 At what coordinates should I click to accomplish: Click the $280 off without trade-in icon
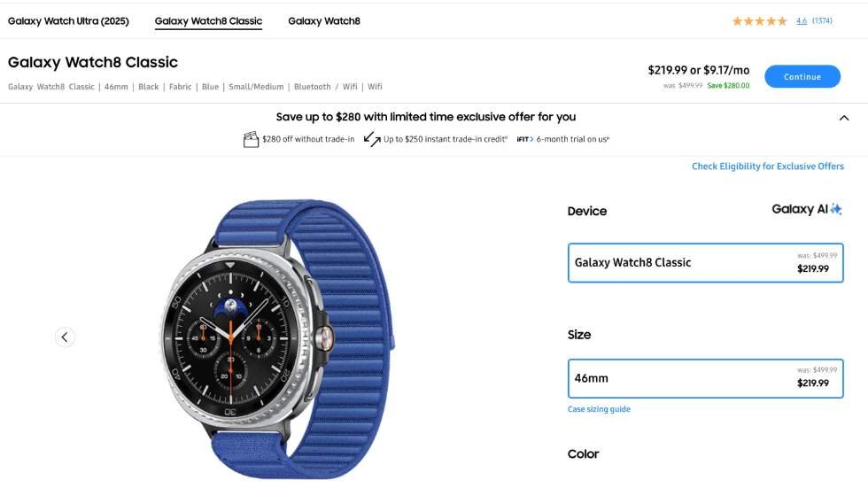click(x=251, y=139)
